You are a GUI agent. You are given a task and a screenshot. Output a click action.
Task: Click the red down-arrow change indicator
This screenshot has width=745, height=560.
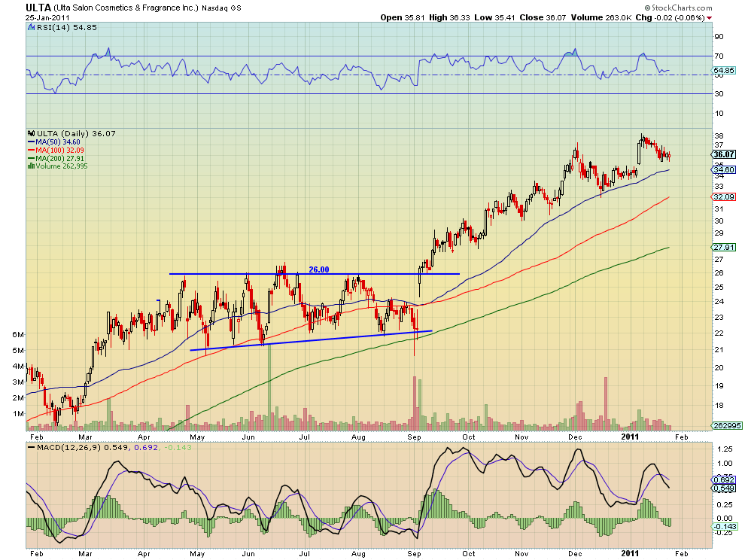coord(710,18)
